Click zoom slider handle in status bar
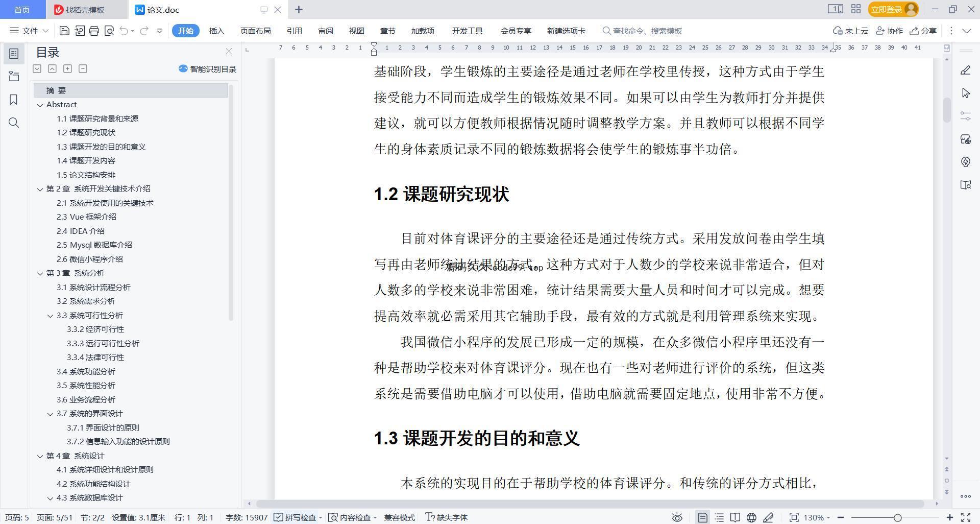The width and height of the screenshot is (980, 524). point(897,517)
